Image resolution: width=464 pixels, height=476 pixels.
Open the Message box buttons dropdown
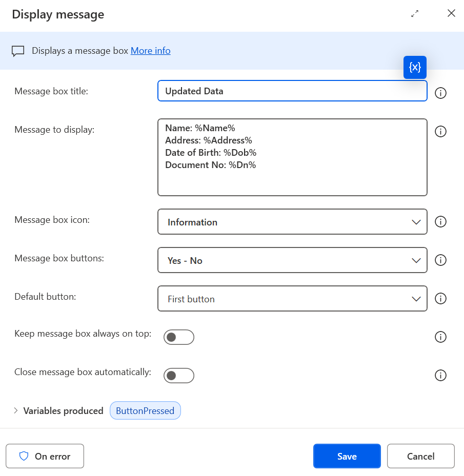292,260
